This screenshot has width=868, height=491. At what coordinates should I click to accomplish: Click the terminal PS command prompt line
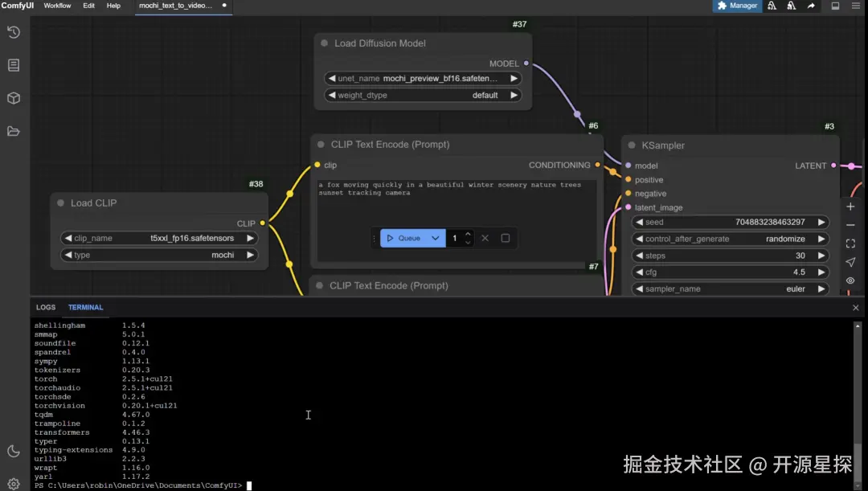point(143,485)
